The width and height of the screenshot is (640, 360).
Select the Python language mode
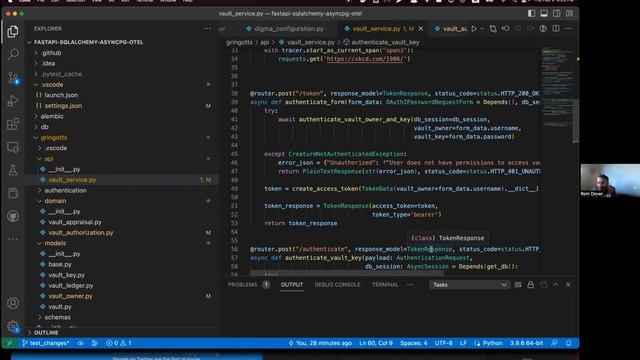492,343
